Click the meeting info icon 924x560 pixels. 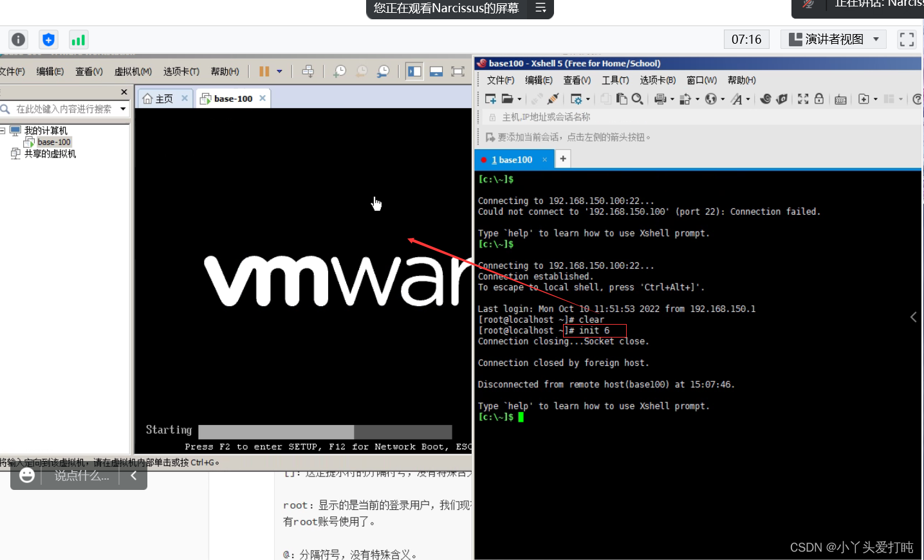coord(19,40)
